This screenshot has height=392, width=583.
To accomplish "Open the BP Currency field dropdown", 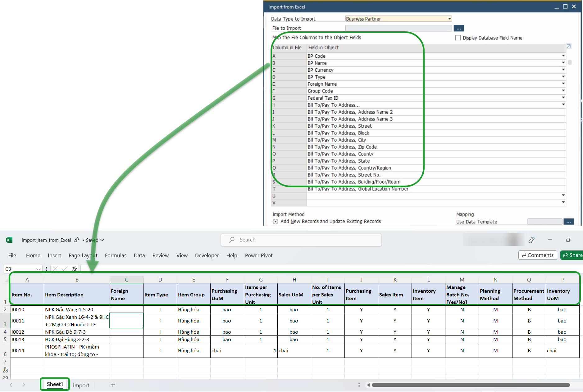I will pos(563,70).
